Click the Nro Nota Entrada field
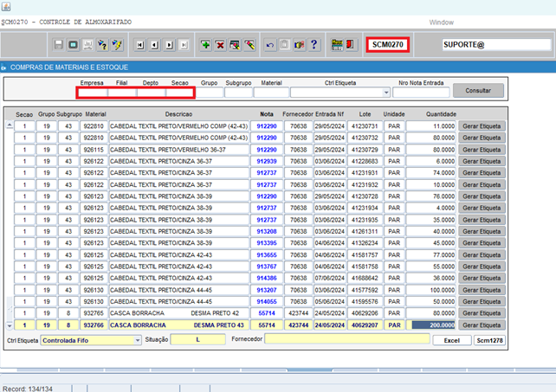Viewport: 556px width, 392px height. (x=421, y=93)
